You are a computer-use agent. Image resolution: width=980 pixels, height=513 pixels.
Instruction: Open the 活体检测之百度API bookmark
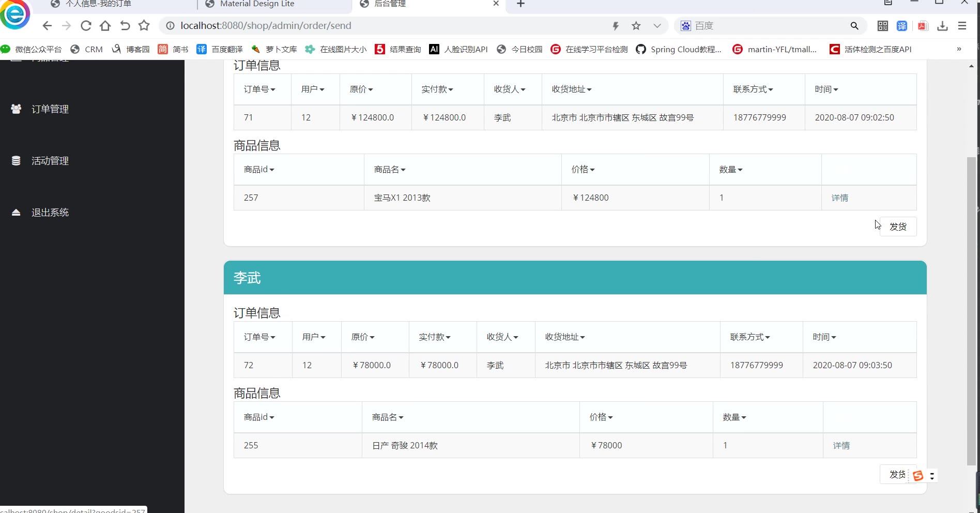point(871,49)
